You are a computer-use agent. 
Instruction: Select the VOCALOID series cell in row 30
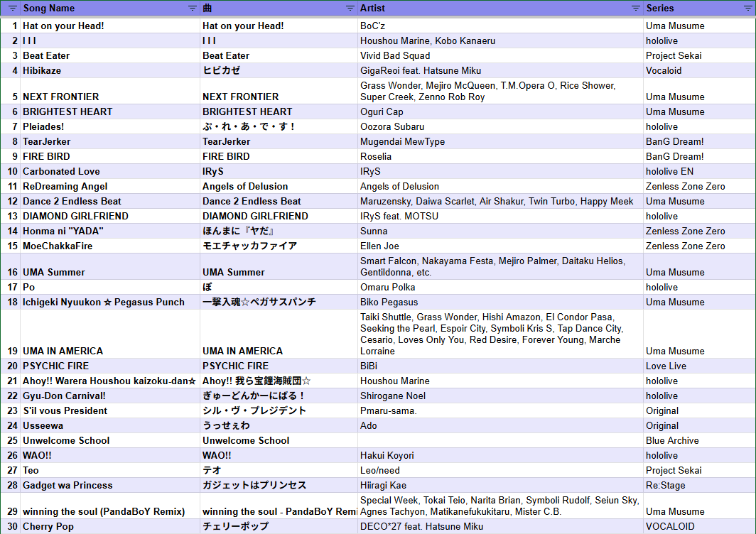699,527
